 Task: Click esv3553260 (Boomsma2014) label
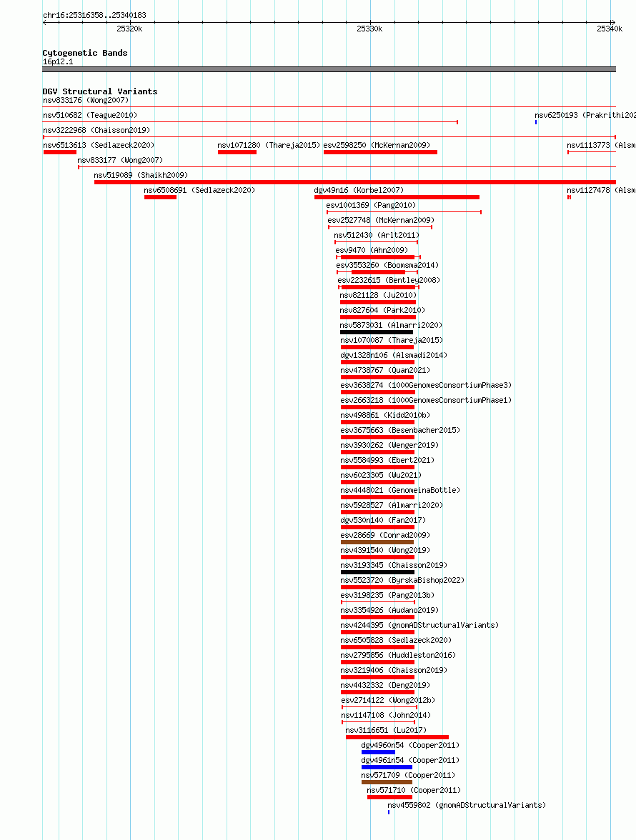387,265
